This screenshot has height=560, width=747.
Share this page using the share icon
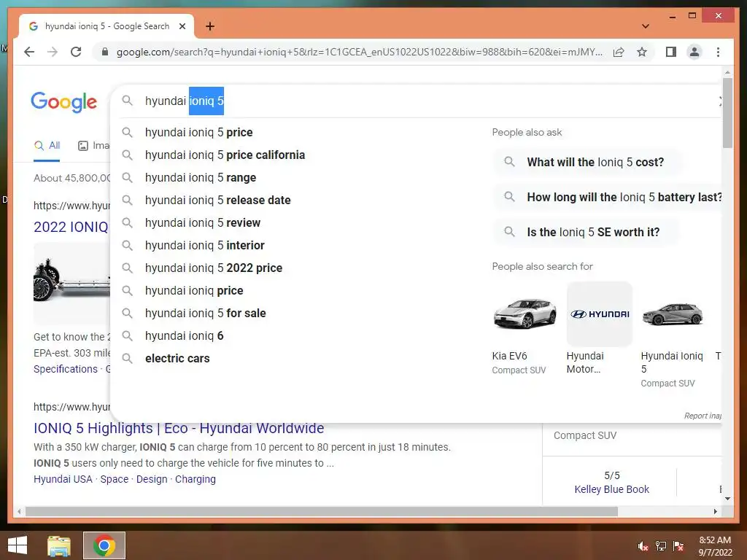619,52
